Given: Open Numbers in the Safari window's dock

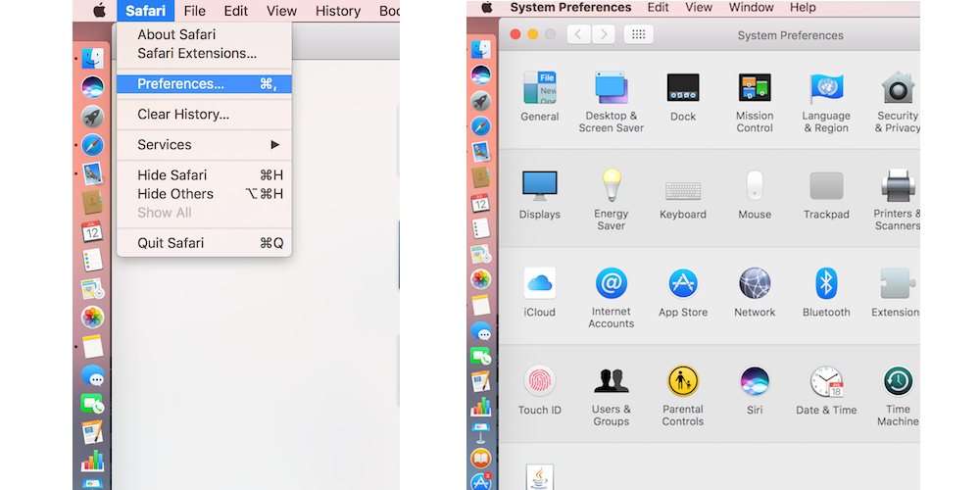Looking at the screenshot, I should [x=92, y=461].
